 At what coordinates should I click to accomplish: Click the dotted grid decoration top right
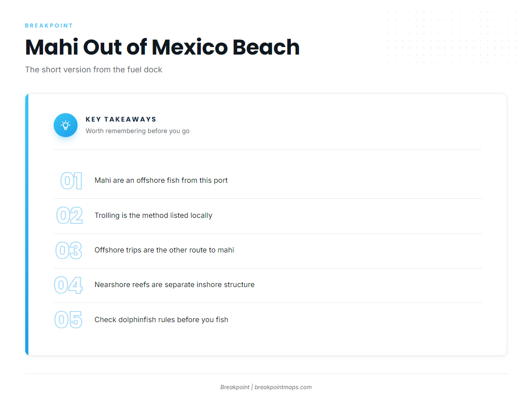[x=452, y=37]
